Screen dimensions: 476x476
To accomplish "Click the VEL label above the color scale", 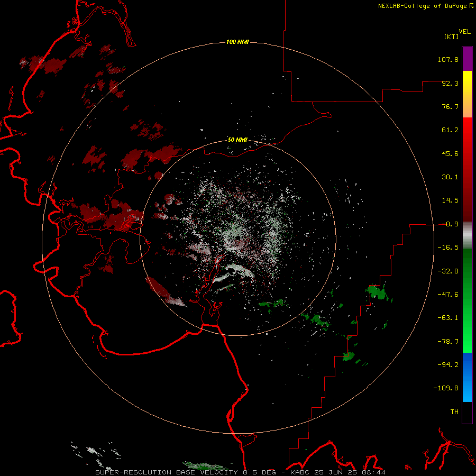I will tap(465, 32).
